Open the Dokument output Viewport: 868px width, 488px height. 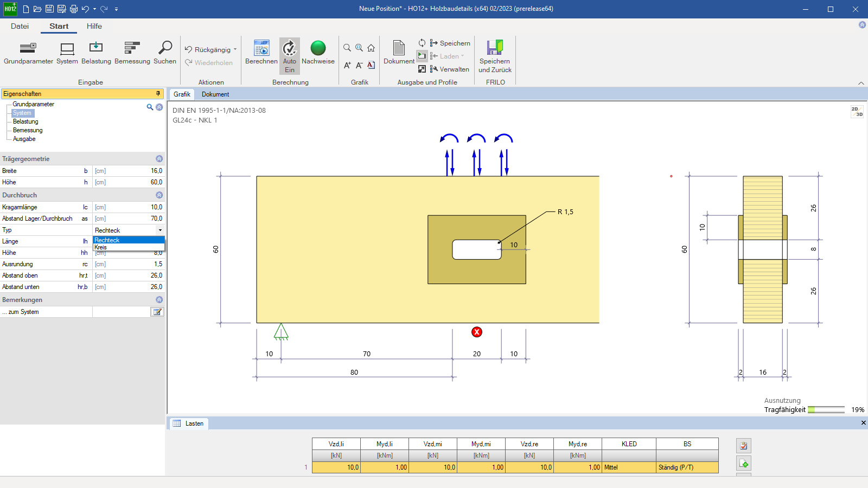[399, 53]
